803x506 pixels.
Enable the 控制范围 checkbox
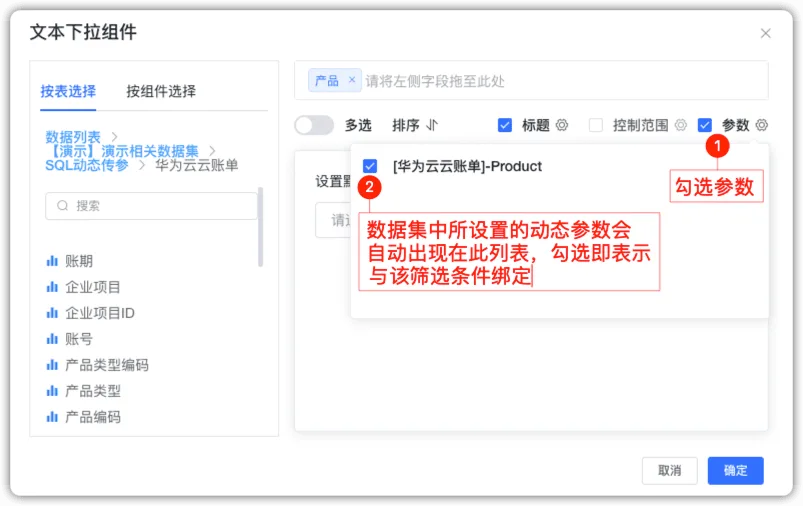(596, 125)
